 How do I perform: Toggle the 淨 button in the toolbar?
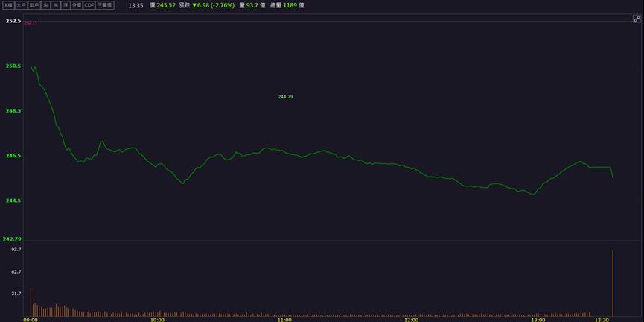coord(66,5)
